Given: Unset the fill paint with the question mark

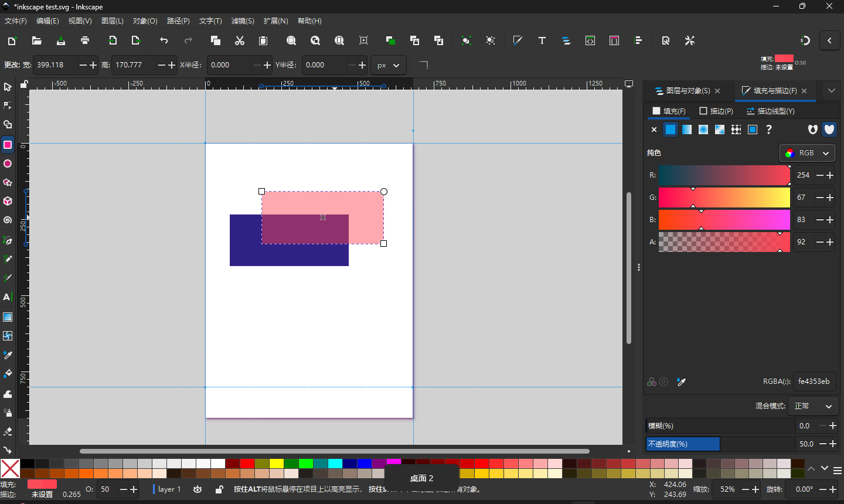Looking at the screenshot, I should click(x=769, y=130).
